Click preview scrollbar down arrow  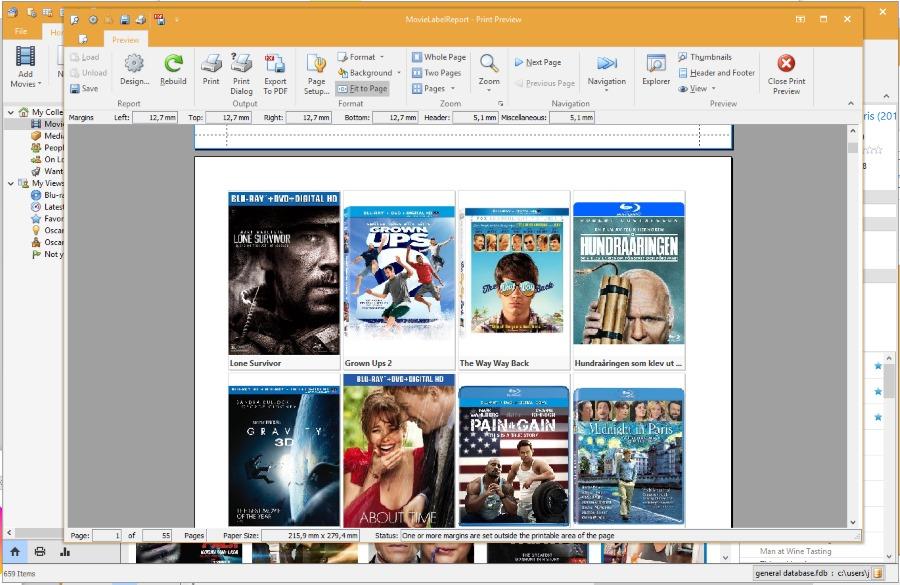point(853,522)
